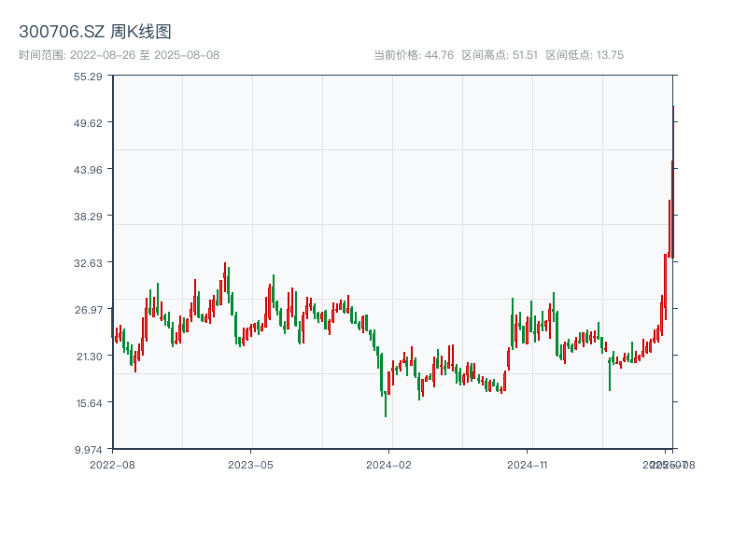Select the 2023-05 x-axis date label
Viewport: 747px width, 560px height.
point(251,464)
